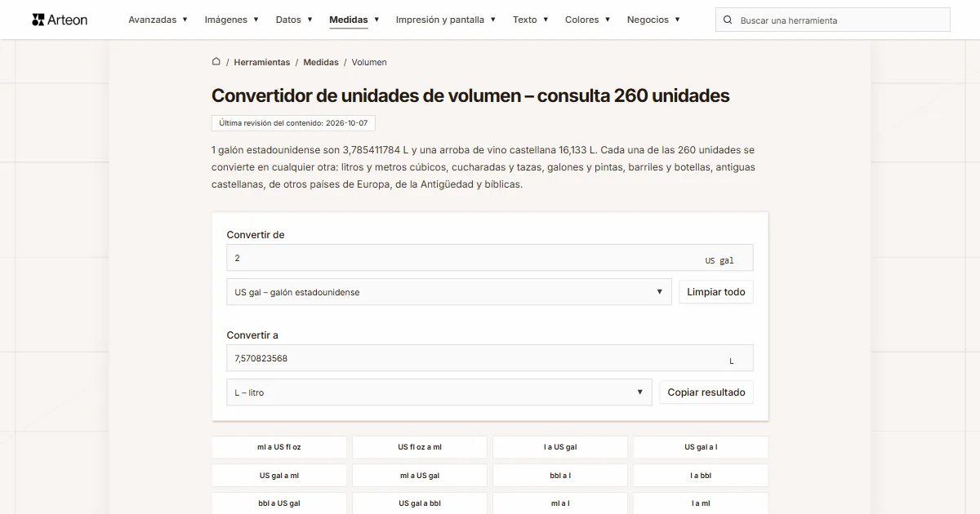Select the l a ml shortcut

(x=701, y=503)
